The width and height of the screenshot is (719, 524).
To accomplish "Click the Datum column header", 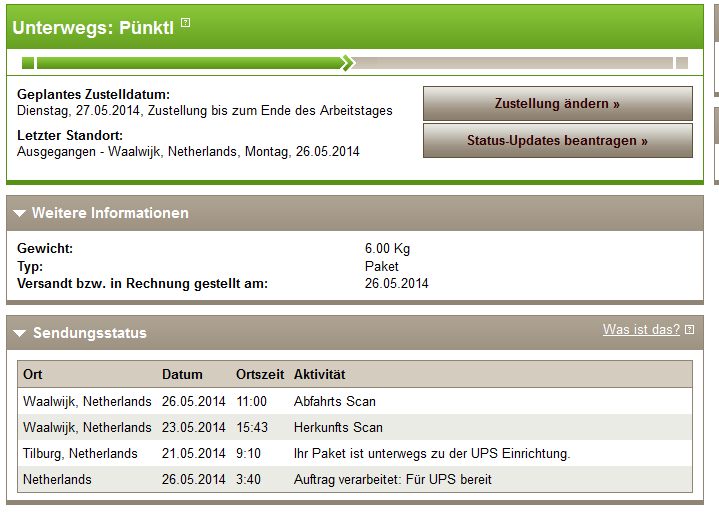I will (x=182, y=375).
